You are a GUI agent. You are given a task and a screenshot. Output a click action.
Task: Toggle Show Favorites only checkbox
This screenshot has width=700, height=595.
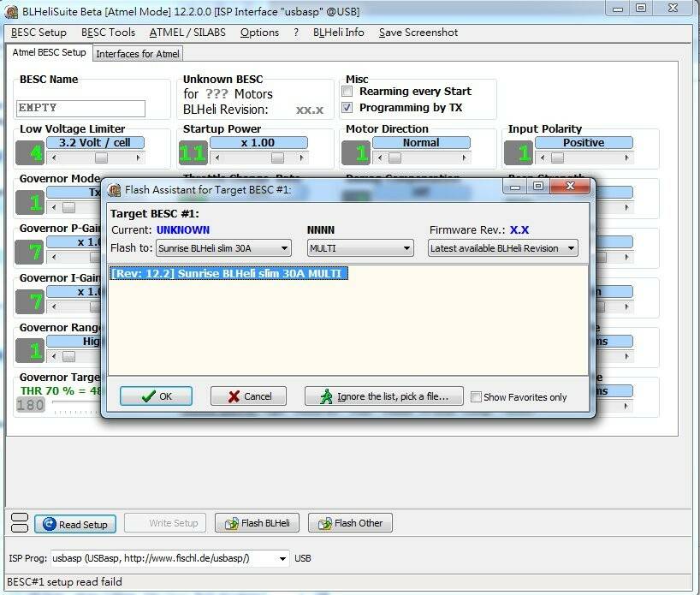click(x=476, y=396)
